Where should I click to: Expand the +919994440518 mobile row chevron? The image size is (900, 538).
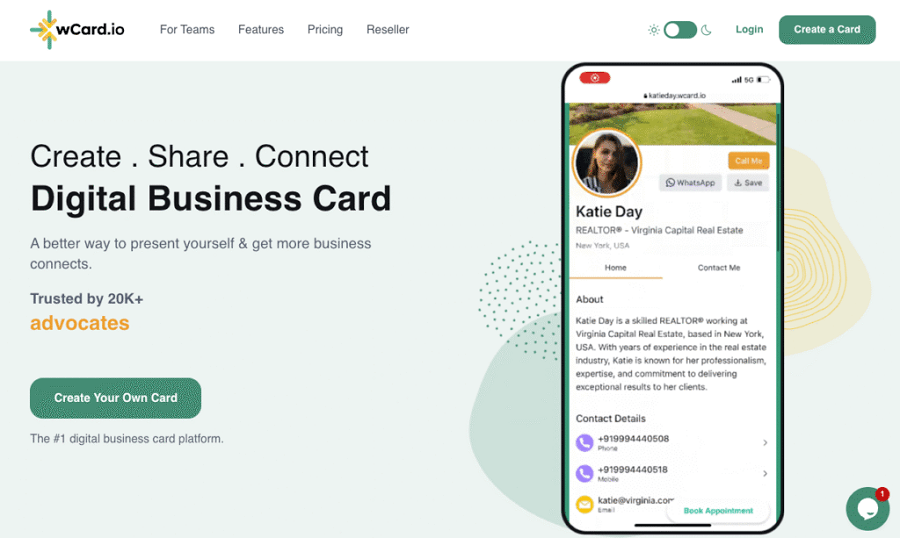coord(765,474)
